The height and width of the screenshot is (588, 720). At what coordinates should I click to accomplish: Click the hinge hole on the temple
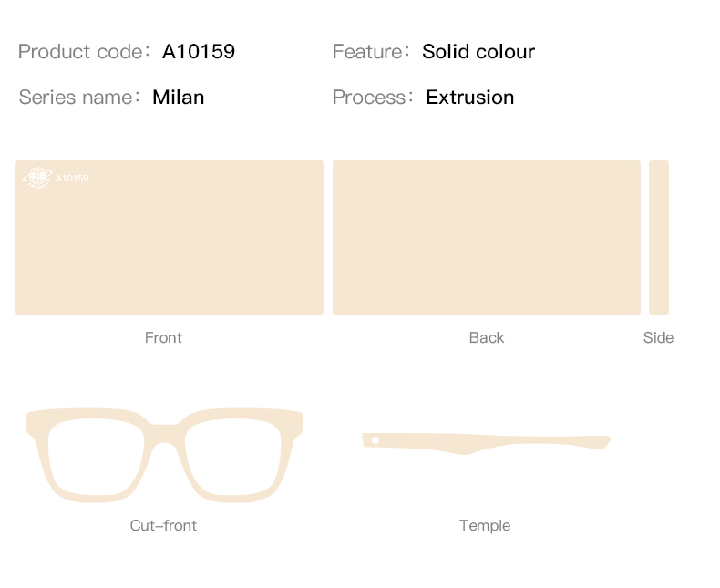[375, 440]
